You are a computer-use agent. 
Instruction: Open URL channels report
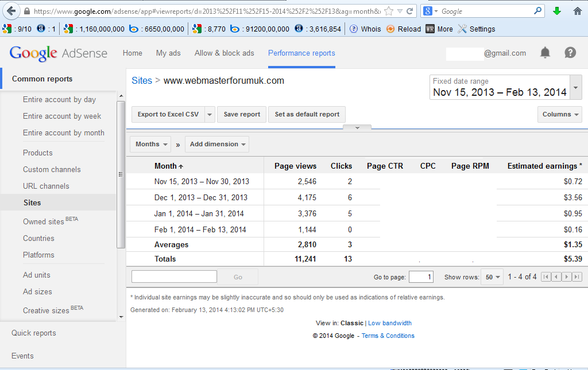[46, 186]
